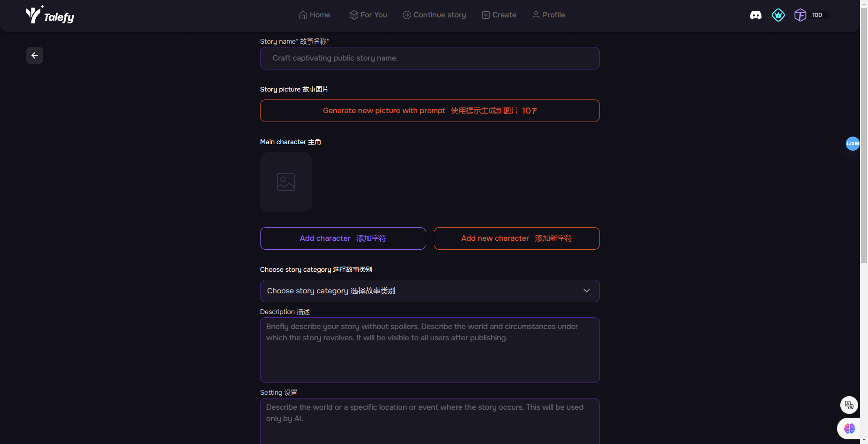Click the coin balance icon
Screen dimensions: 868x444
pos(800,15)
